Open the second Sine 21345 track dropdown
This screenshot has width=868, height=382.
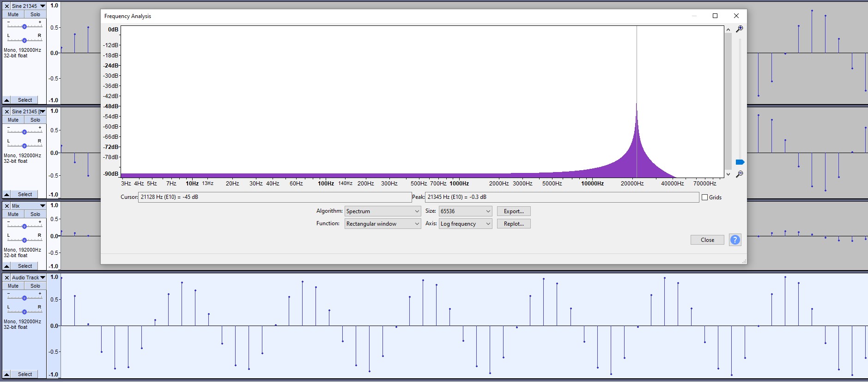(x=28, y=111)
